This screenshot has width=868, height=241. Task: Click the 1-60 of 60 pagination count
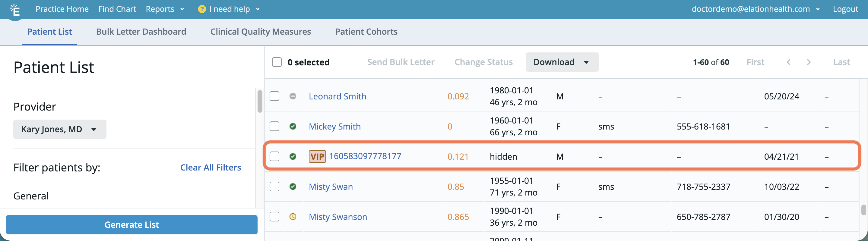[711, 62]
